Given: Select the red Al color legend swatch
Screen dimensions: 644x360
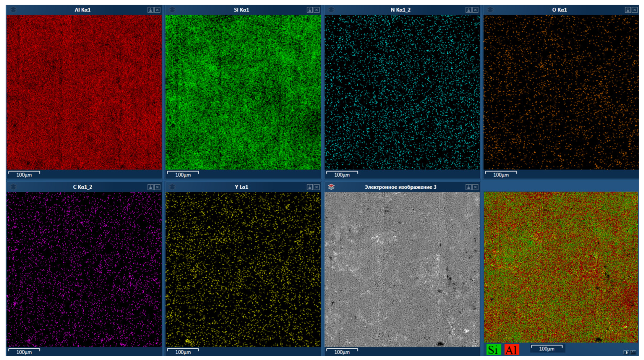Looking at the screenshot, I should click(511, 350).
